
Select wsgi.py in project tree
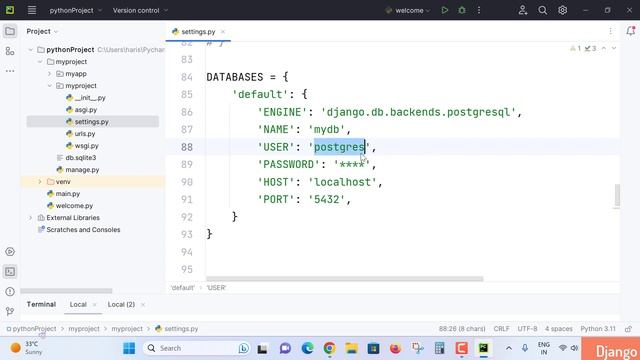tap(82, 146)
